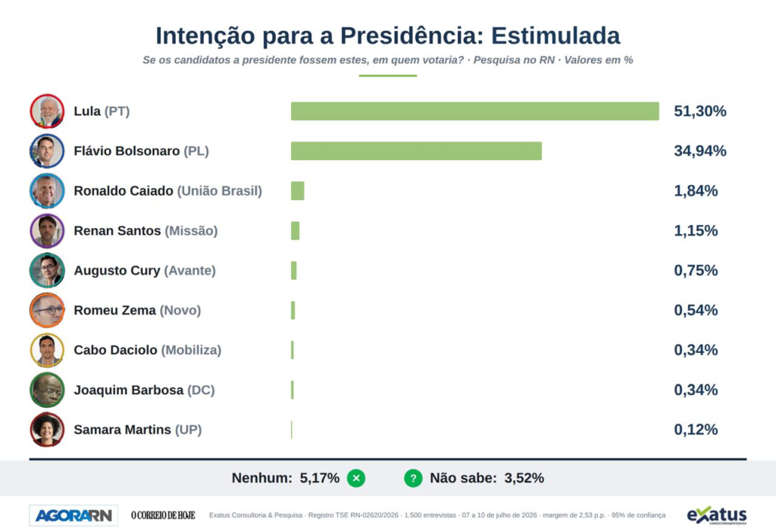This screenshot has height=532, width=776.
Task: Click Augusto Cury's portrait thumbnail
Action: [47, 271]
